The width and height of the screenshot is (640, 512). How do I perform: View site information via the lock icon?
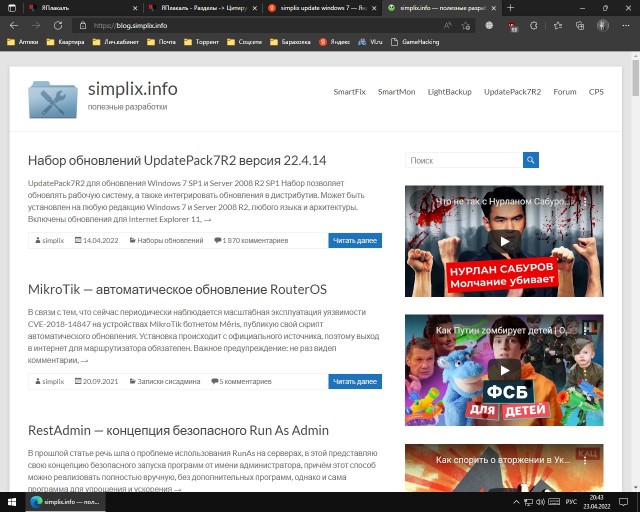click(x=83, y=25)
